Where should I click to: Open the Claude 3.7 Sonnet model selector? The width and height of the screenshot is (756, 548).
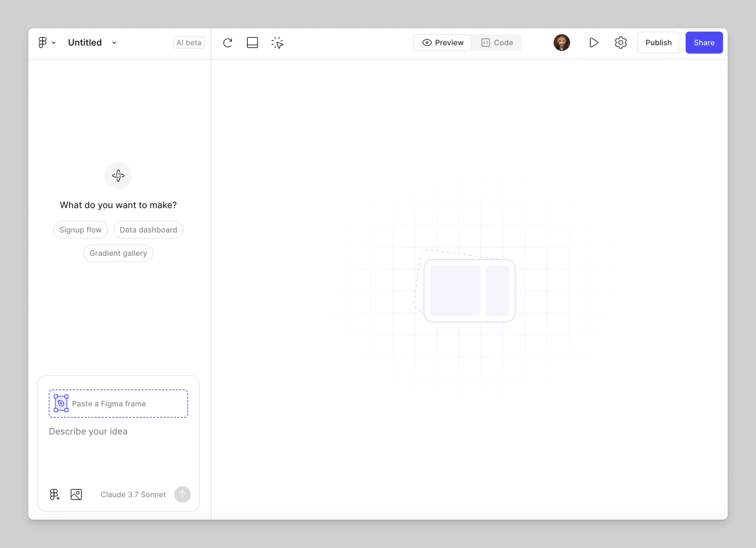[133, 494]
